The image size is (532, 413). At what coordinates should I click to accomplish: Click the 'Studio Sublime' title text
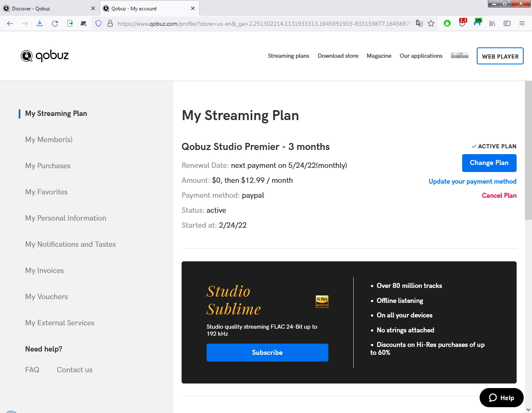coord(234,300)
